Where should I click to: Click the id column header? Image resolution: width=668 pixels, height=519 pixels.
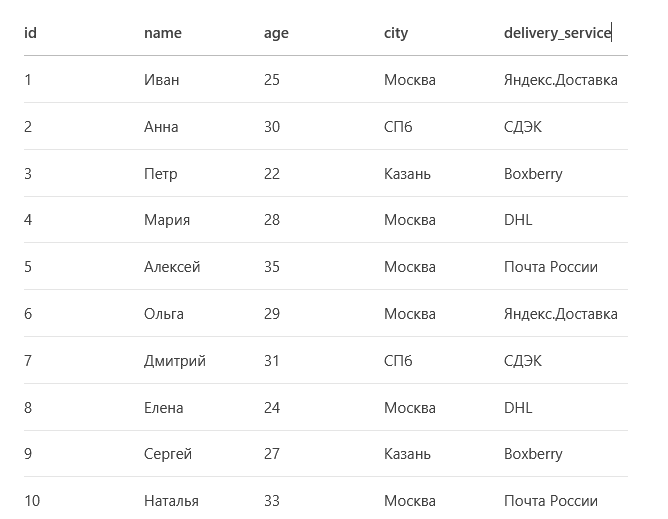coord(30,33)
